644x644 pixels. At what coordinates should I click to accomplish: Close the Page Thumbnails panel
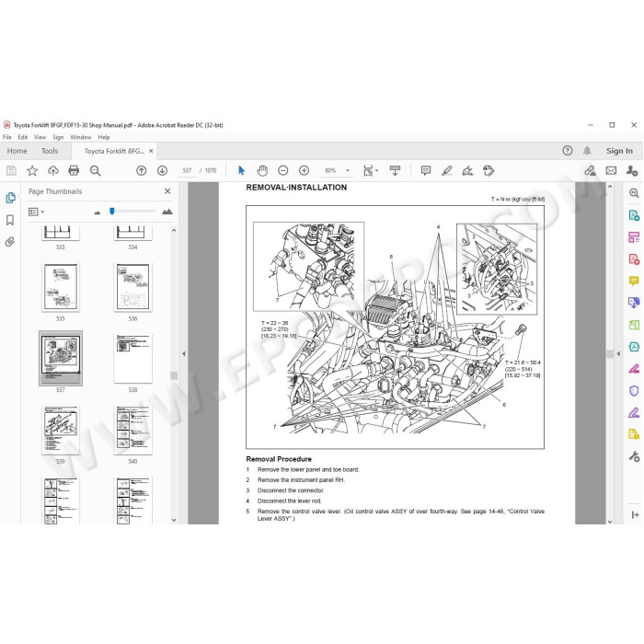click(167, 191)
